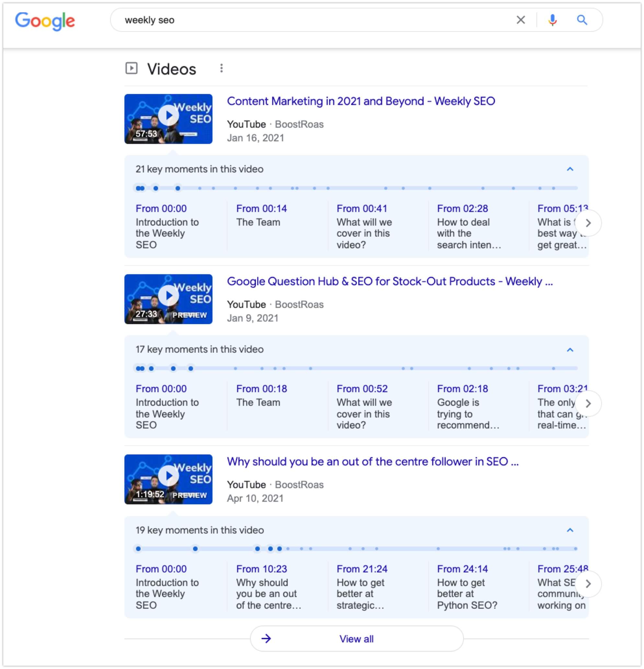Open 'Google Question Hub & SEO for Stock-Out' link
Screen dimensions: 644x669
[x=390, y=281]
